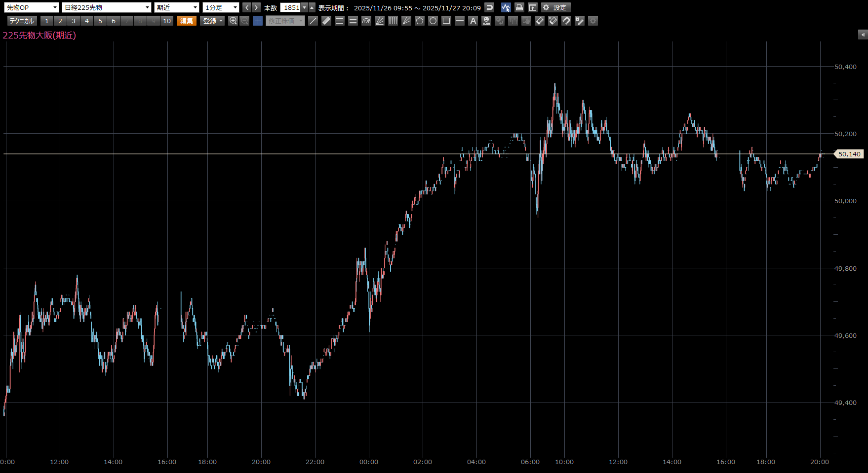Select technical preset 10

[167, 21]
